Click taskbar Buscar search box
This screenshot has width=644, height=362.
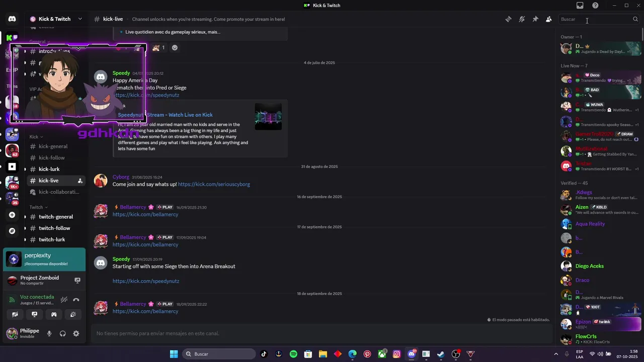click(x=218, y=354)
